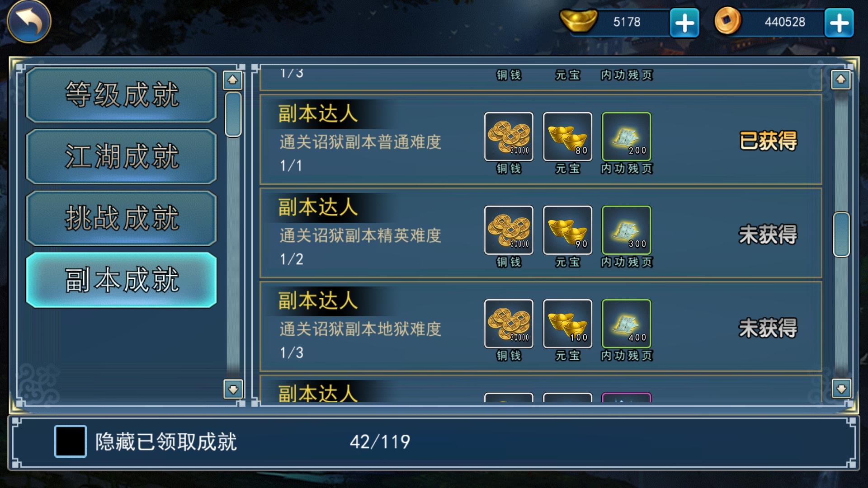Tap the 200 内功残页 reward icon
Image resolution: width=868 pixels, height=488 pixels.
pyautogui.click(x=626, y=136)
